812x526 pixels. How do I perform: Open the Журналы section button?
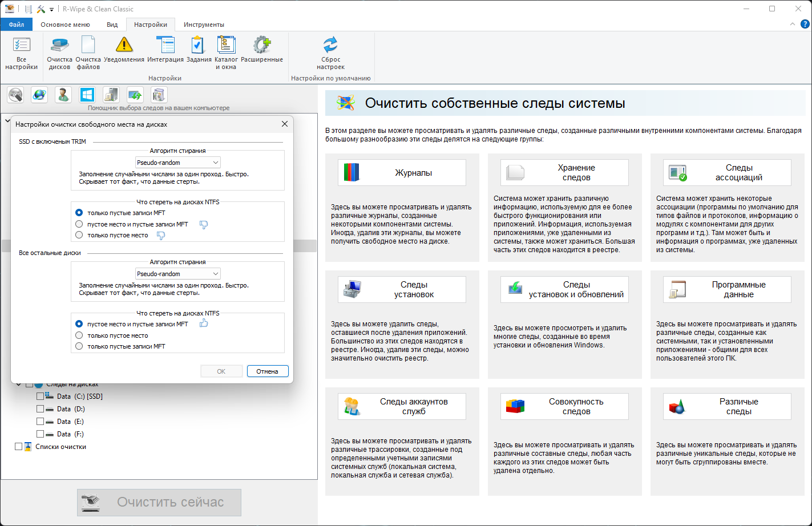coord(402,172)
